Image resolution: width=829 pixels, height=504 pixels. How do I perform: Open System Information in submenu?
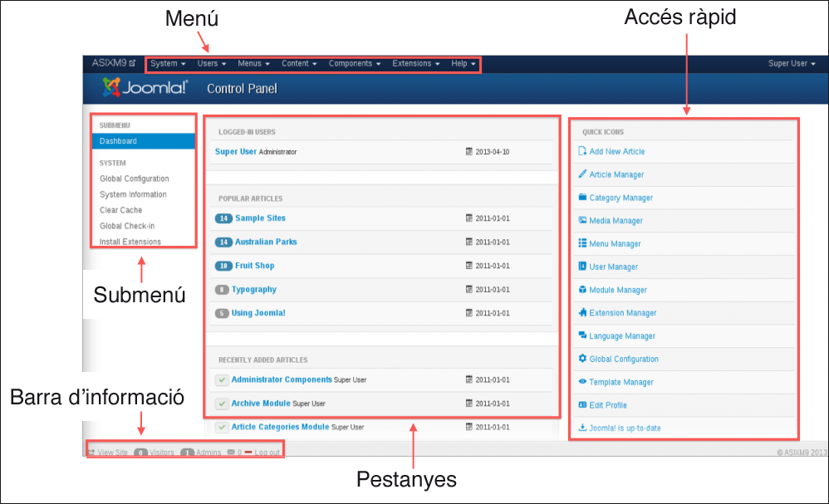click(x=133, y=194)
